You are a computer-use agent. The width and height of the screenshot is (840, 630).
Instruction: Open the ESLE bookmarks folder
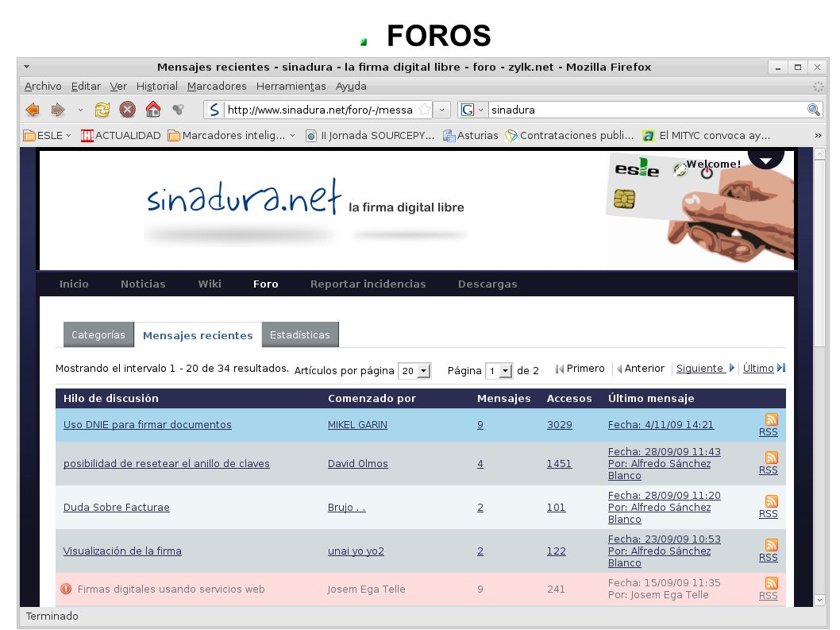47,136
